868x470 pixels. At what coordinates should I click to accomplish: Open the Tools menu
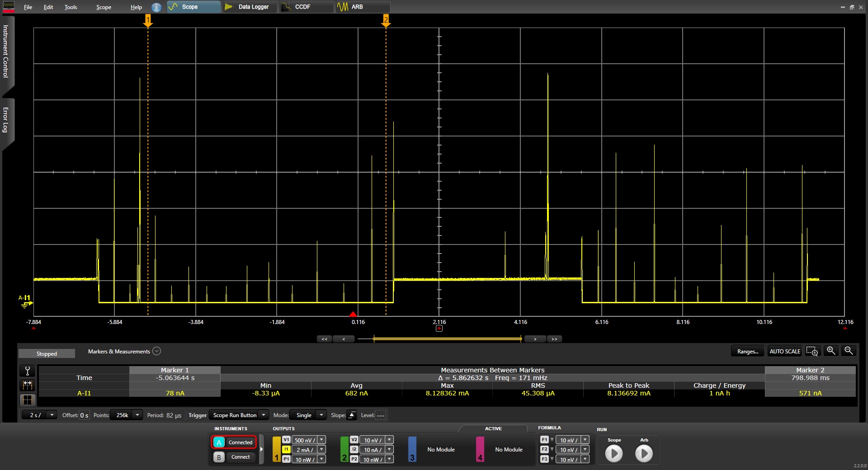point(71,7)
